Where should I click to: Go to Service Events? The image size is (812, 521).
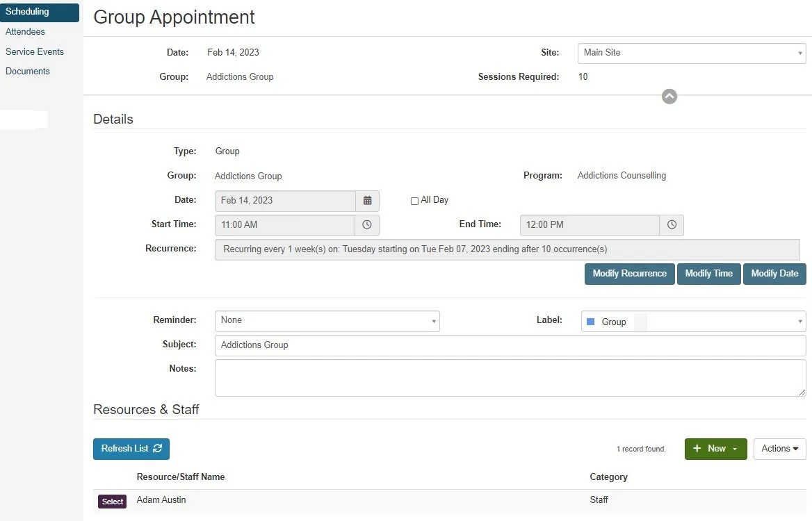pyautogui.click(x=35, y=51)
